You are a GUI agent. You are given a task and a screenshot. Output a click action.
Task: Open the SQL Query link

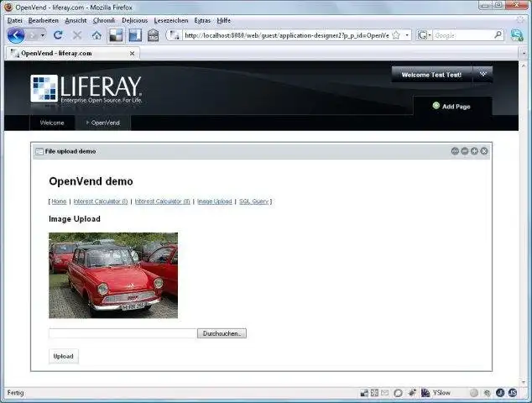tap(253, 201)
